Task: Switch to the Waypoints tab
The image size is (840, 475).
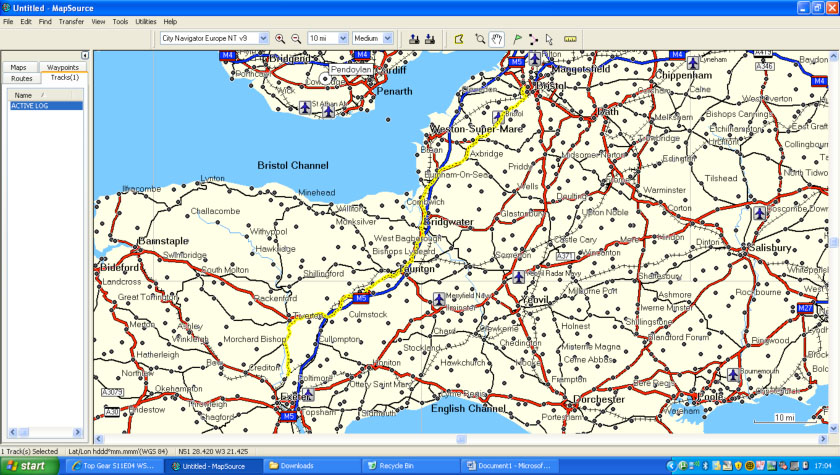Action: [63, 67]
